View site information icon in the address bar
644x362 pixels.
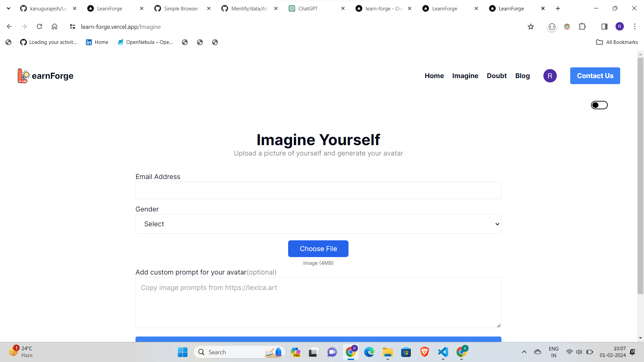coord(72,27)
